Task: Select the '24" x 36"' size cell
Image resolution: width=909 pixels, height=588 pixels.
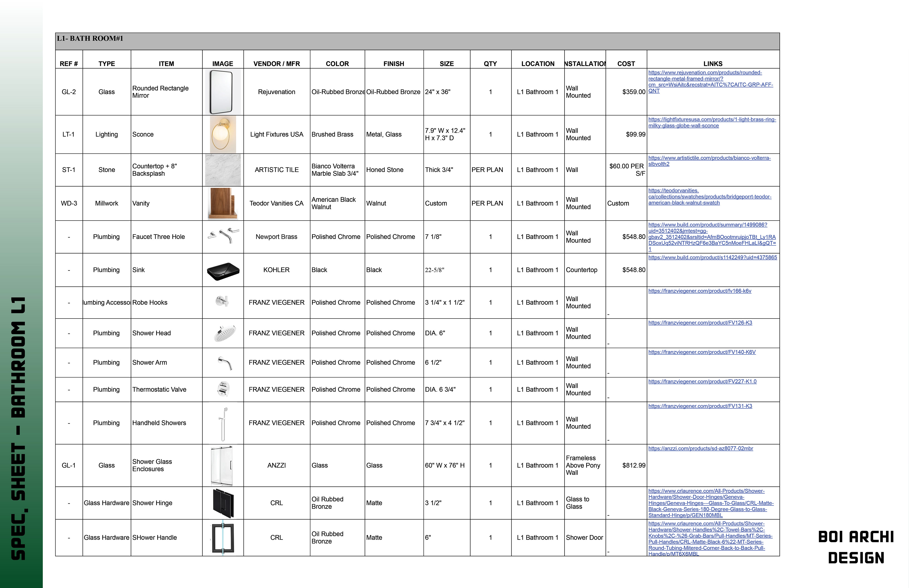Action: (447, 92)
